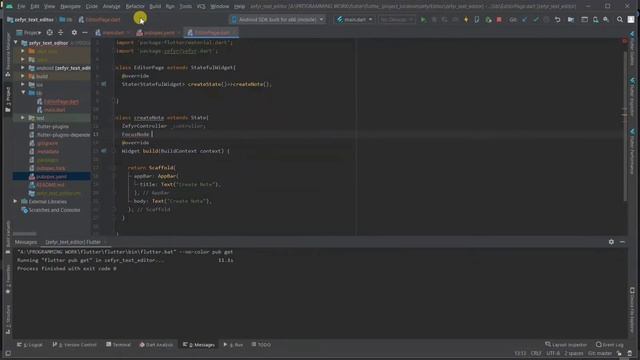Click the revert changes undo arrow icon

(x=557, y=20)
